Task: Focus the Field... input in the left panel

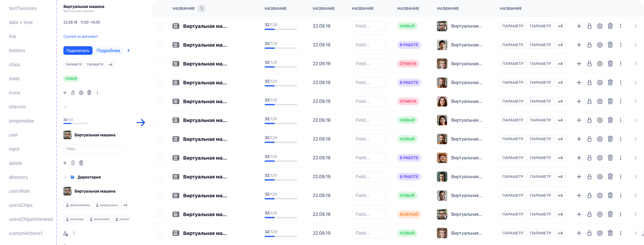Action: [x=93, y=149]
